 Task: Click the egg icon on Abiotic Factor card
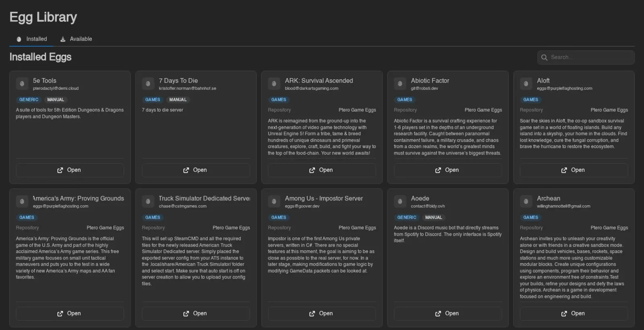(x=400, y=84)
